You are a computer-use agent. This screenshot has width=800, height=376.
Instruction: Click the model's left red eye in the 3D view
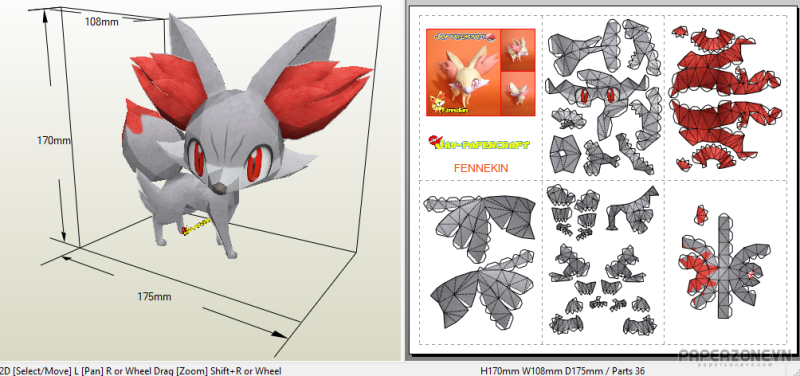tap(196, 157)
